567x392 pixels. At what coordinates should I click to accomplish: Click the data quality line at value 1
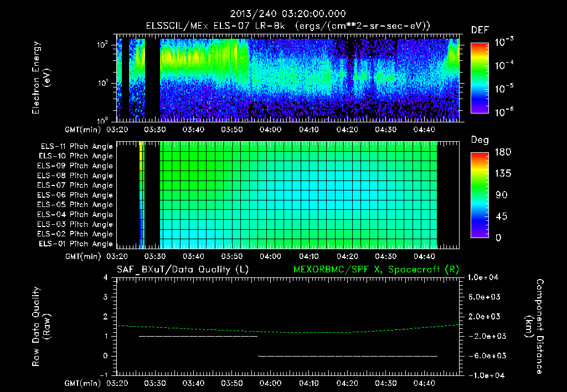pos(198,336)
